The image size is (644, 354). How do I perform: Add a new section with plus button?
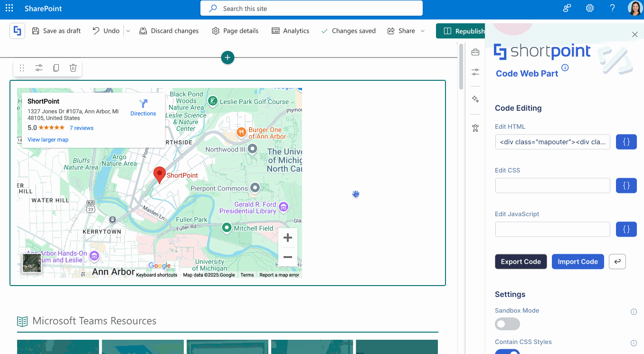(227, 57)
